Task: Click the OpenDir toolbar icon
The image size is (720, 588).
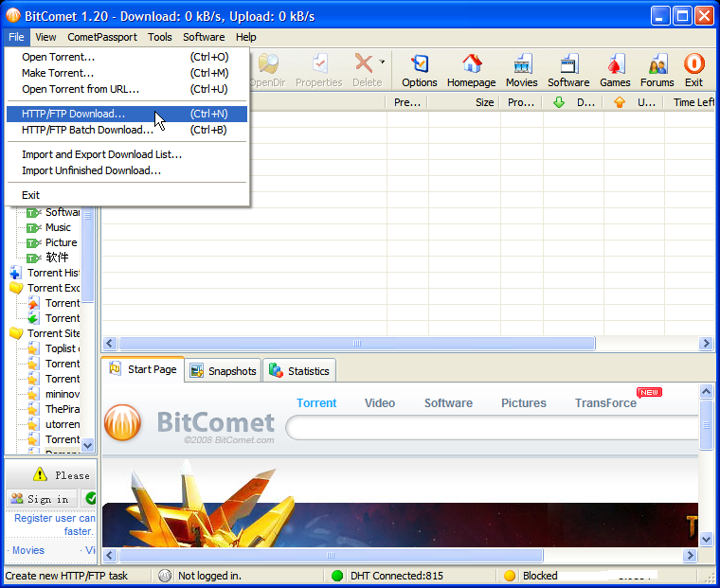Action: pyautogui.click(x=268, y=71)
